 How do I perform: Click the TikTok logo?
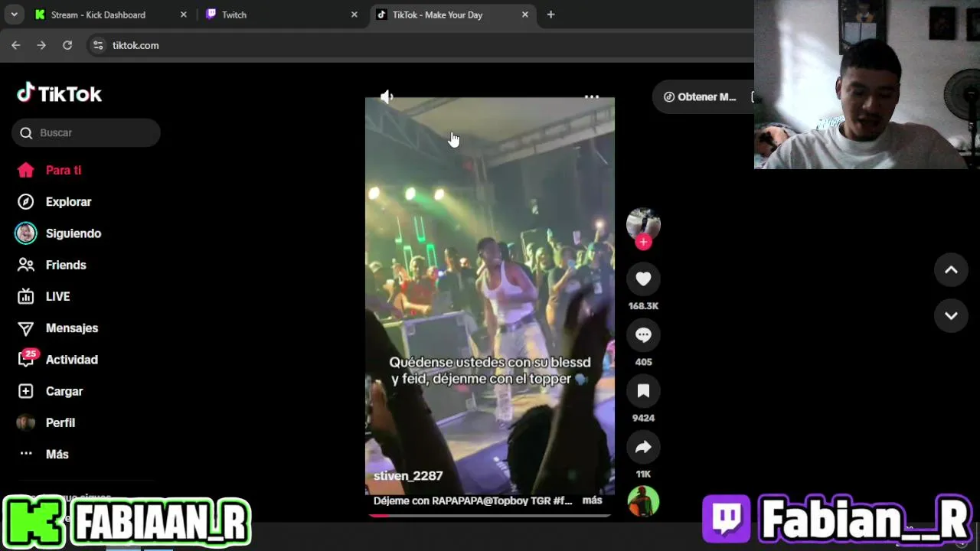coord(60,93)
